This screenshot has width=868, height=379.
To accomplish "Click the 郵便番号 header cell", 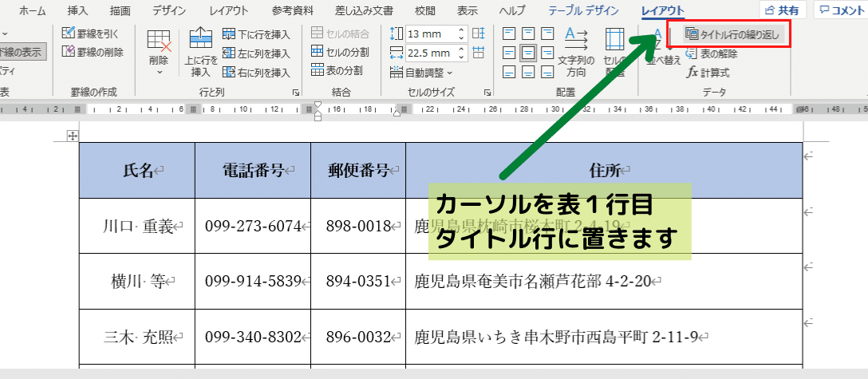I will click(358, 171).
